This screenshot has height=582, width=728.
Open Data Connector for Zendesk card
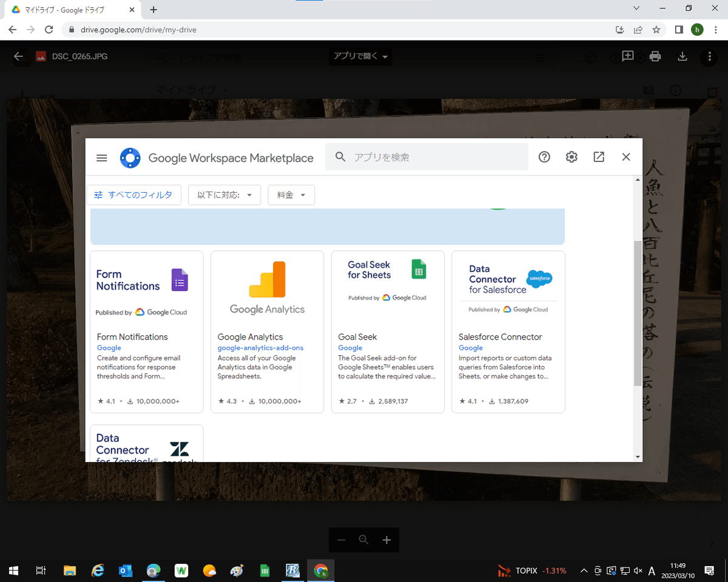coord(146,444)
